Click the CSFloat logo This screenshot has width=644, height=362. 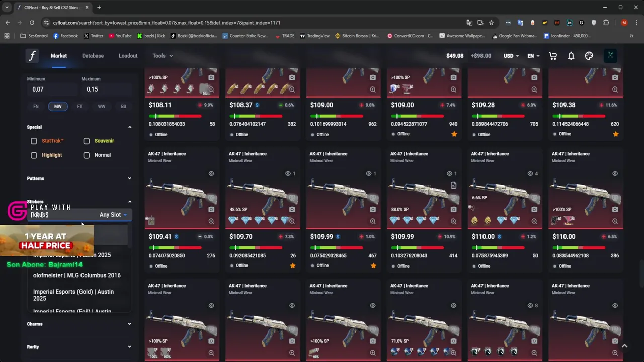32,56
